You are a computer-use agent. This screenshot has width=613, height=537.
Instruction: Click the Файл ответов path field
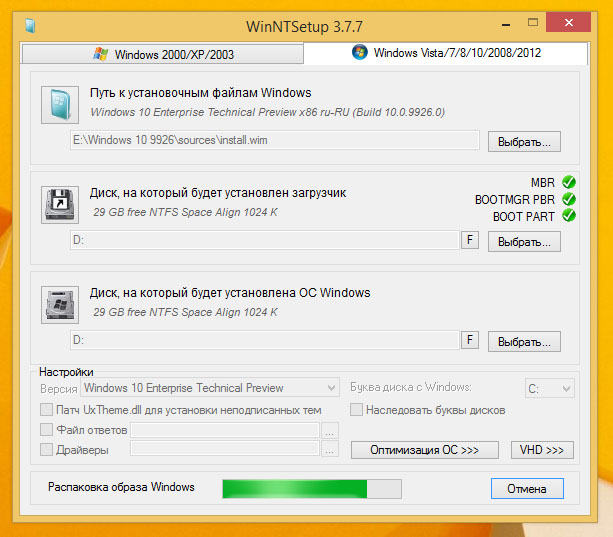tap(225, 430)
